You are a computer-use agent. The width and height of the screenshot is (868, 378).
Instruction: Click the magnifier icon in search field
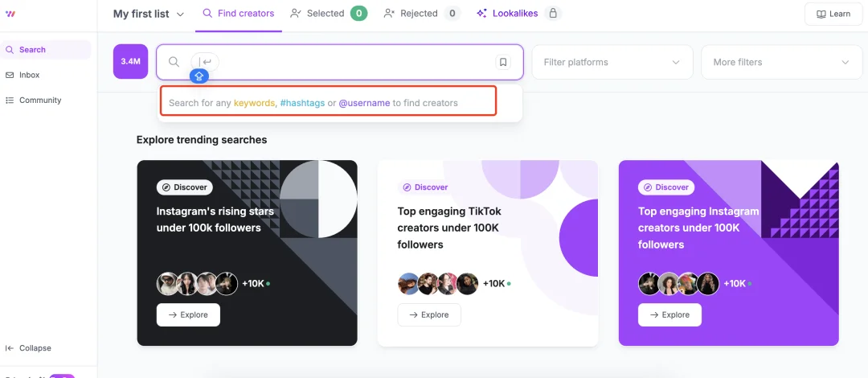point(174,62)
